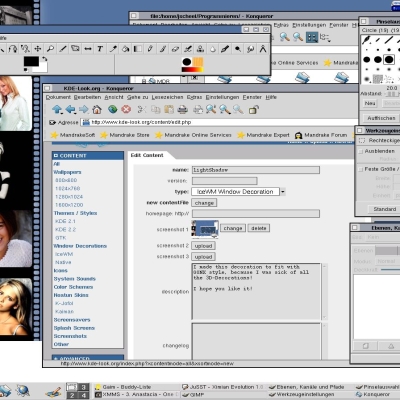Screen dimensions: 400x400
Task: Select the Blend gradient tool in GIMP
Action: [x=138, y=49]
